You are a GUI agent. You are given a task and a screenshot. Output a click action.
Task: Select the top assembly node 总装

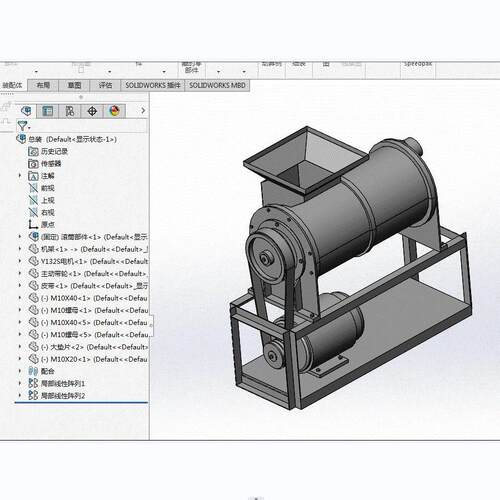point(67,139)
